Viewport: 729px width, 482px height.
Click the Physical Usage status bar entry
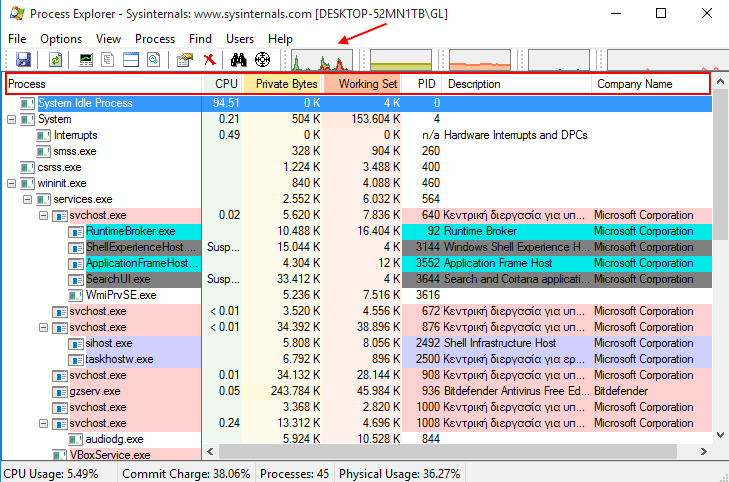(x=399, y=474)
